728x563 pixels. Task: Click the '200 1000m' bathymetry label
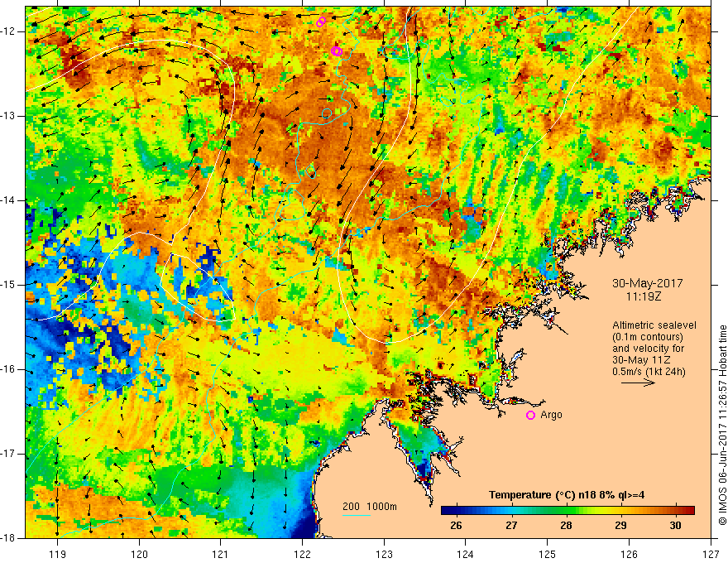370,507
